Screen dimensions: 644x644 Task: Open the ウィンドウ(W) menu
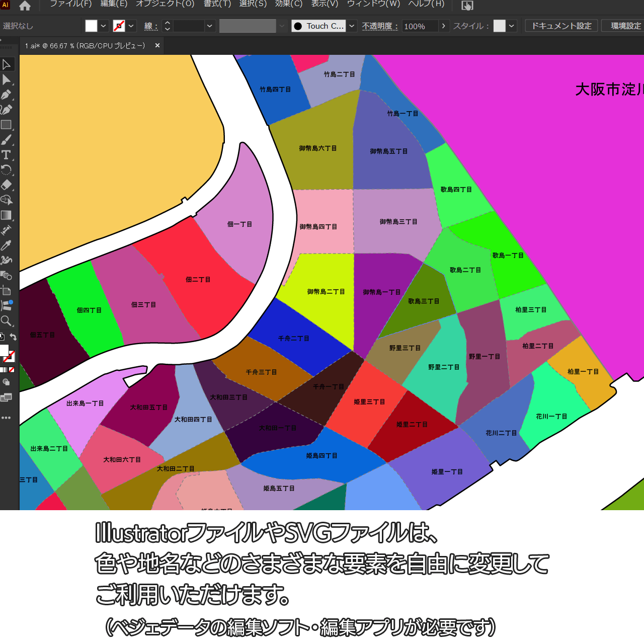coord(373,4)
